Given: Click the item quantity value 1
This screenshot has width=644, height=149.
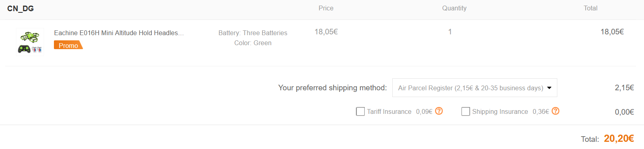Looking at the screenshot, I should [x=450, y=32].
